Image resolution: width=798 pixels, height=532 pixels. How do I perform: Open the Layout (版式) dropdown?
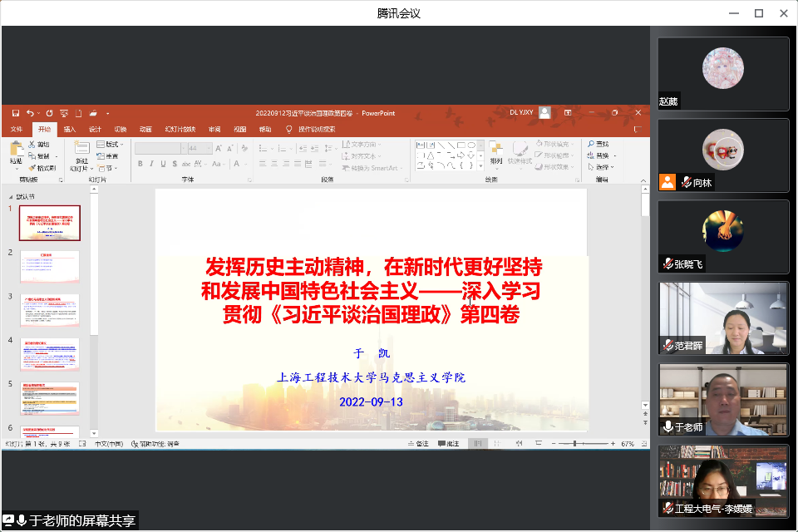pos(108,145)
